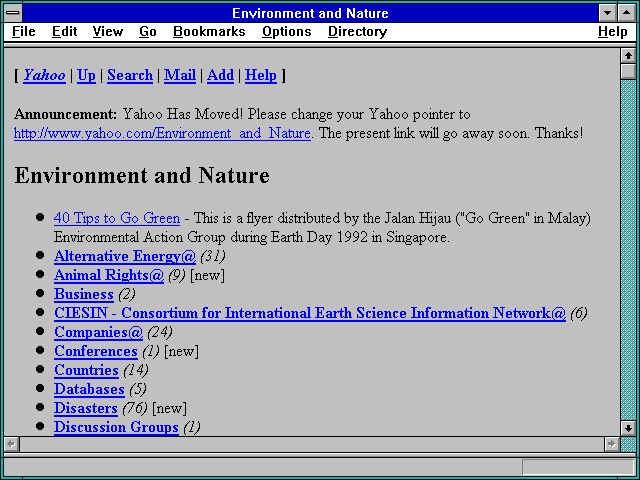
Task: Open the Options menu
Action: (287, 31)
